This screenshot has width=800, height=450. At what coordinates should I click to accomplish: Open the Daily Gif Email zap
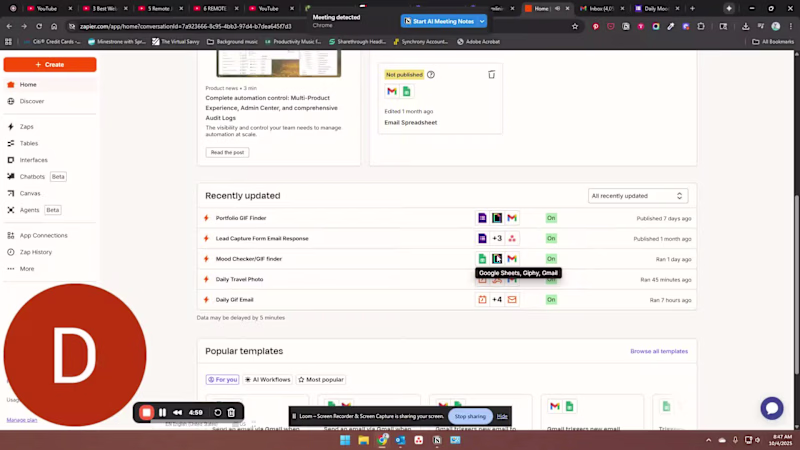(x=234, y=300)
